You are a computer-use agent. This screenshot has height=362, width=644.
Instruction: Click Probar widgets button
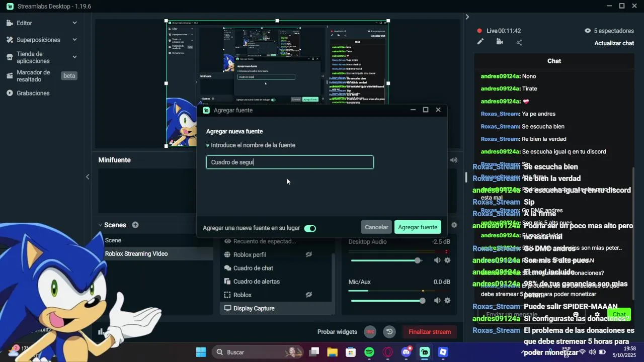tap(337, 332)
